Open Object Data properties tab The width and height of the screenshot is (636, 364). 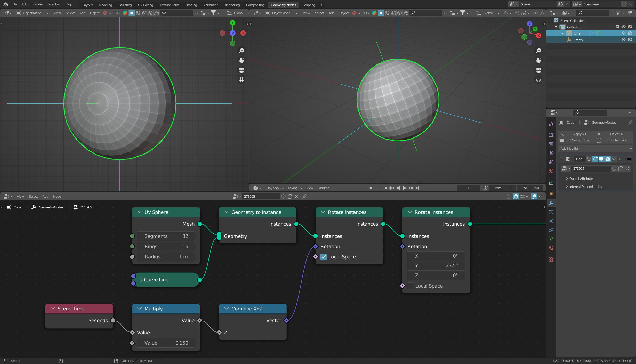(551, 239)
